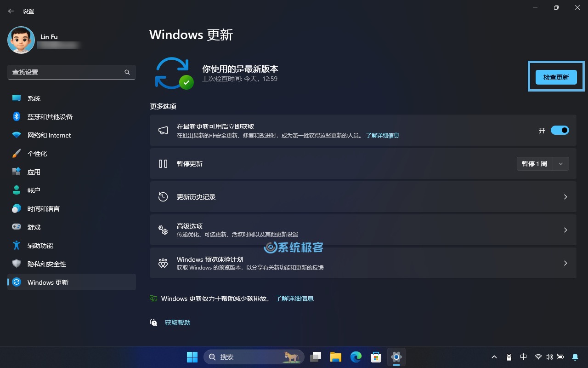Open carbon emissions 了解详细信息 link
This screenshot has width=588, height=368.
(x=294, y=299)
